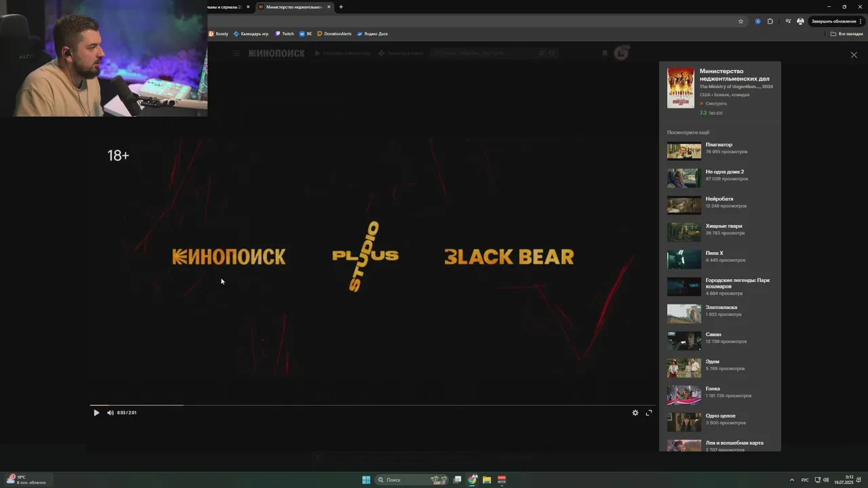Viewport: 868px width, 488px height.
Task: Open the Одно целое thumbnail
Action: click(684, 422)
